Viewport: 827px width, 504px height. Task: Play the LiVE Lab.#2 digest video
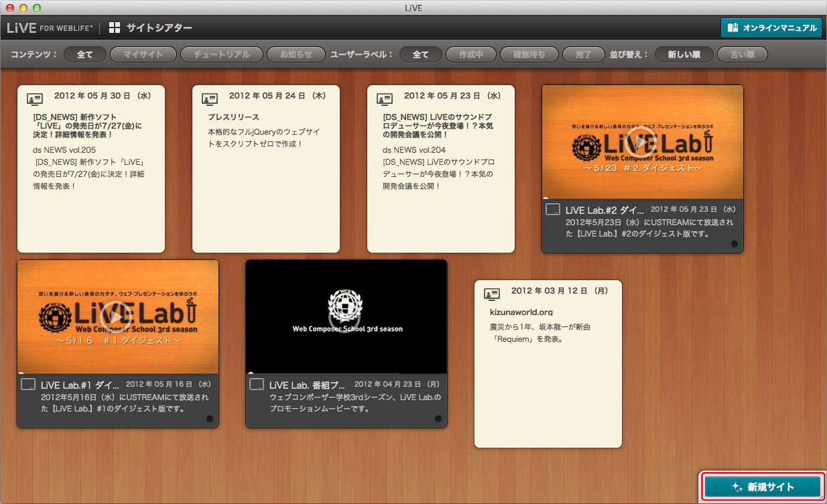642,141
